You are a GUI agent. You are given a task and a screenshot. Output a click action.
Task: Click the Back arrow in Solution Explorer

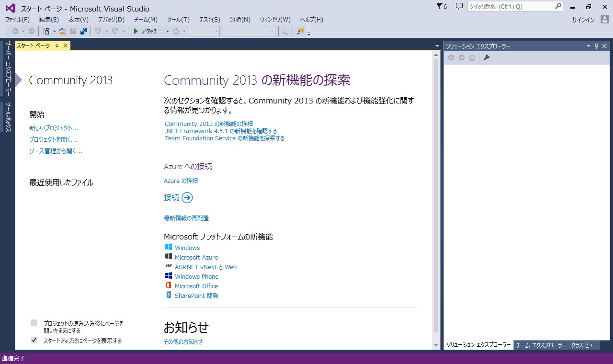pyautogui.click(x=451, y=57)
